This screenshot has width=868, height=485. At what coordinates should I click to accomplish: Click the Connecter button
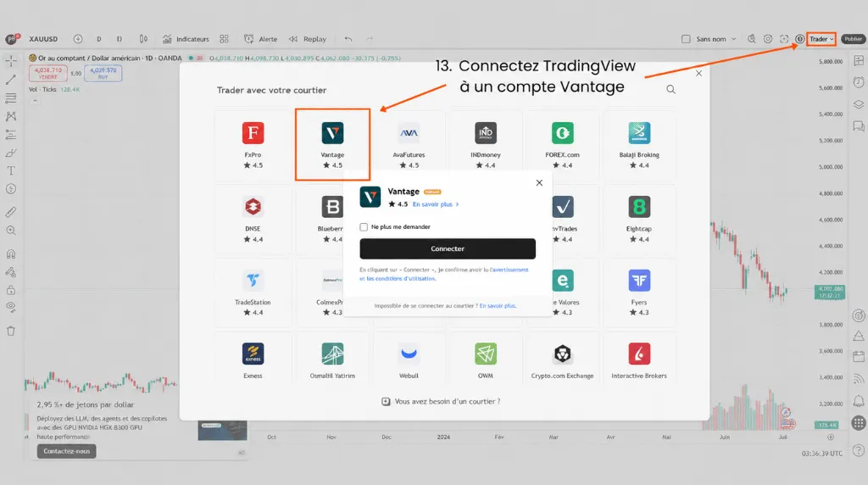coord(448,248)
